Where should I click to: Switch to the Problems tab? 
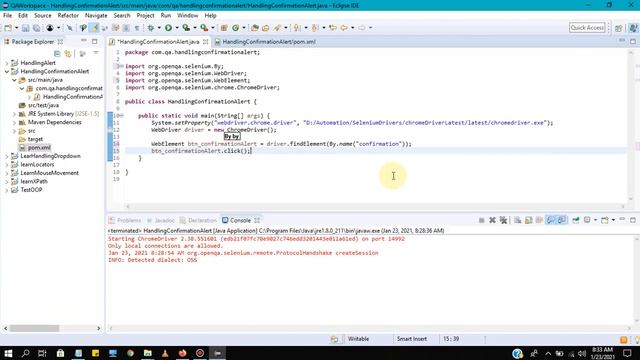(125, 220)
